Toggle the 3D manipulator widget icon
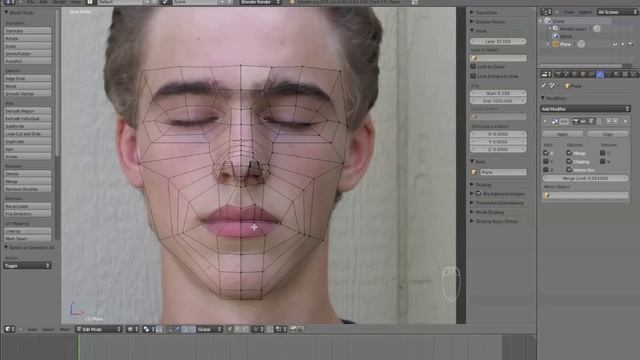This screenshot has width=640, height=360. click(171, 329)
